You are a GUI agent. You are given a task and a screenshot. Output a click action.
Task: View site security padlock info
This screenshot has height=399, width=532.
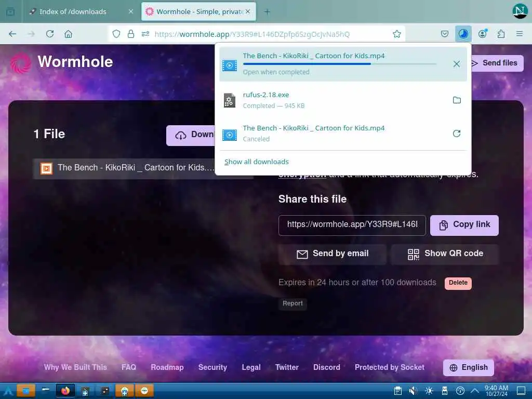[x=130, y=34]
